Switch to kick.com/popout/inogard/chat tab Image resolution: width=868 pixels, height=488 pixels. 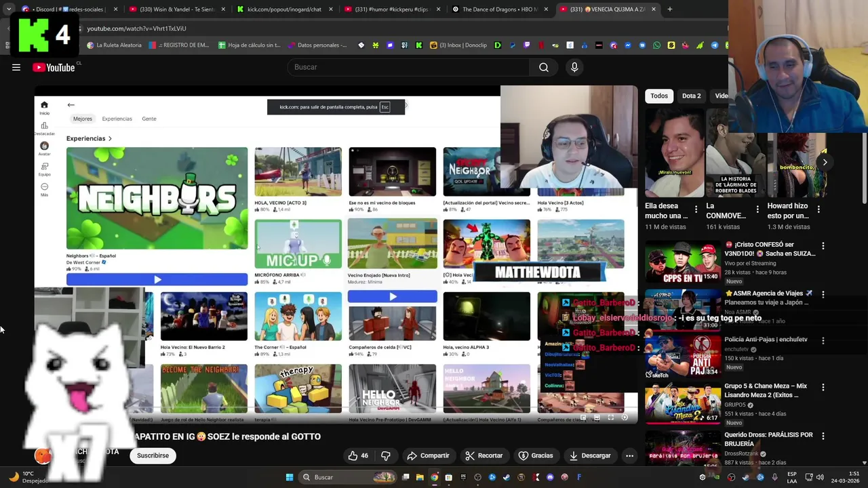(x=284, y=9)
